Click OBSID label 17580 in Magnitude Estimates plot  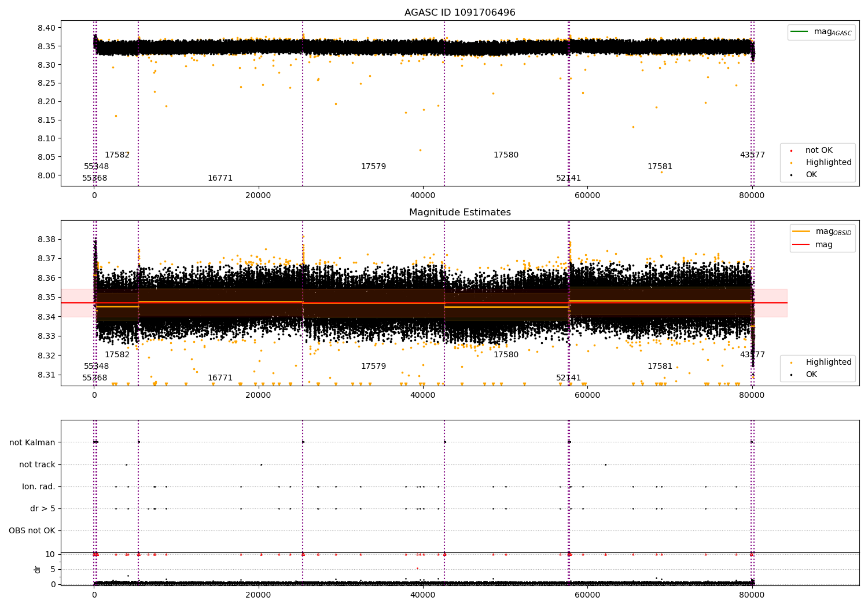506,355
